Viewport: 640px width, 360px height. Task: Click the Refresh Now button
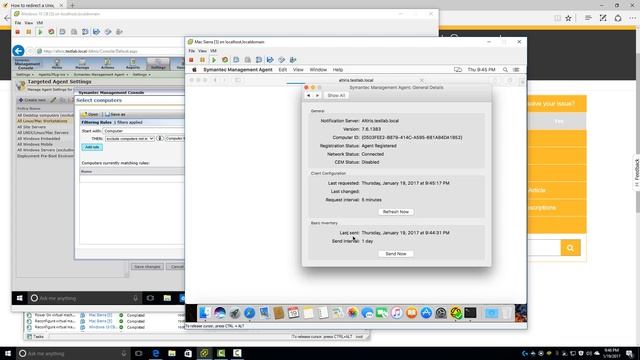[396, 212]
